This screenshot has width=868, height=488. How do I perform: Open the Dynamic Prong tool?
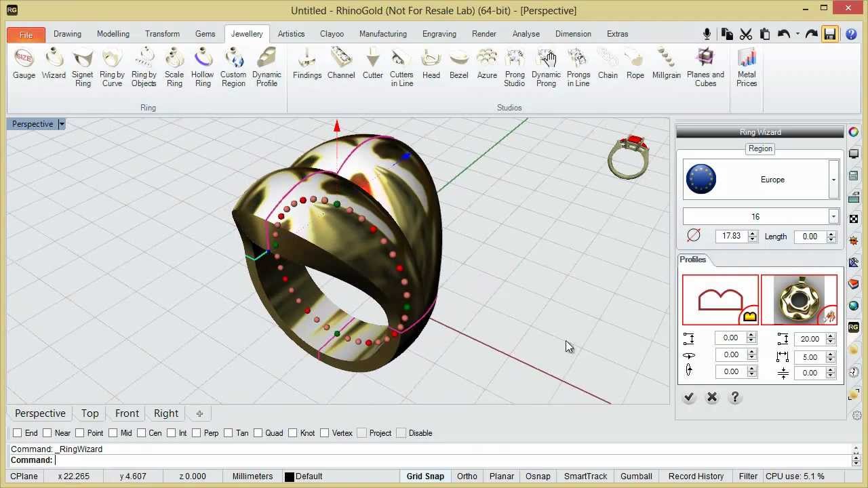click(x=546, y=68)
